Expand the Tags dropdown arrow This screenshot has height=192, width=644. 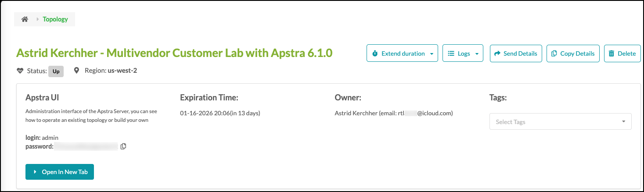pyautogui.click(x=623, y=122)
